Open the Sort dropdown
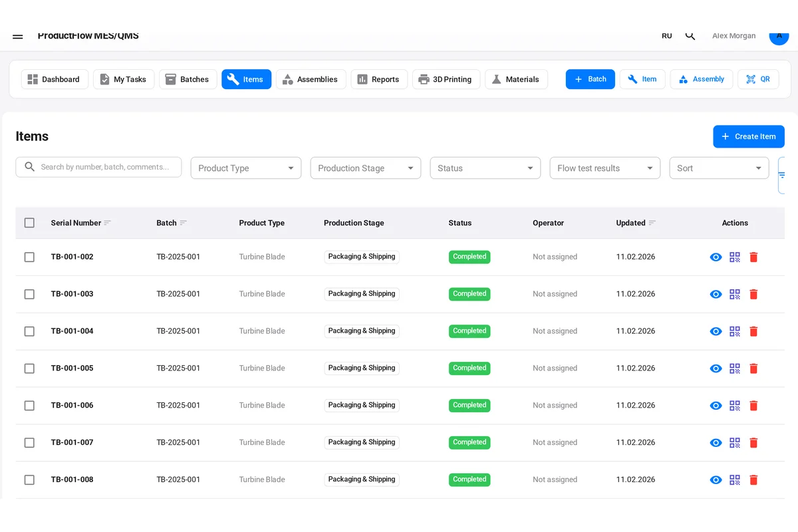This screenshot has width=798, height=532. tap(719, 168)
